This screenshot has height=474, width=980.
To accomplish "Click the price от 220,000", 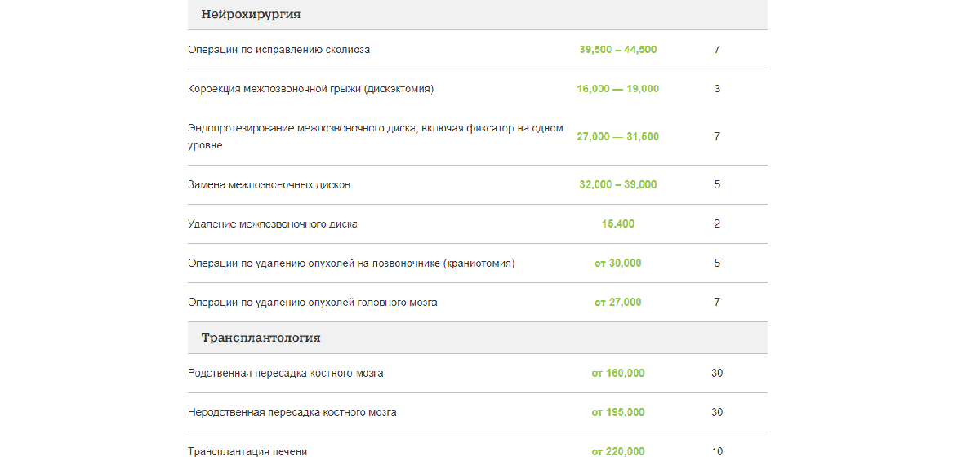I will pyautogui.click(x=617, y=452).
